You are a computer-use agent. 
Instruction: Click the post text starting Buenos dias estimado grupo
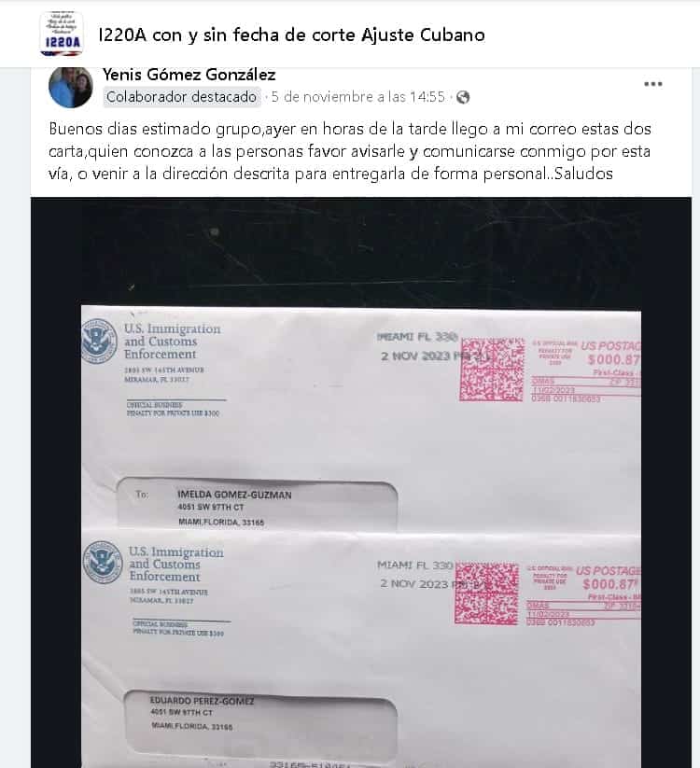coord(350,151)
